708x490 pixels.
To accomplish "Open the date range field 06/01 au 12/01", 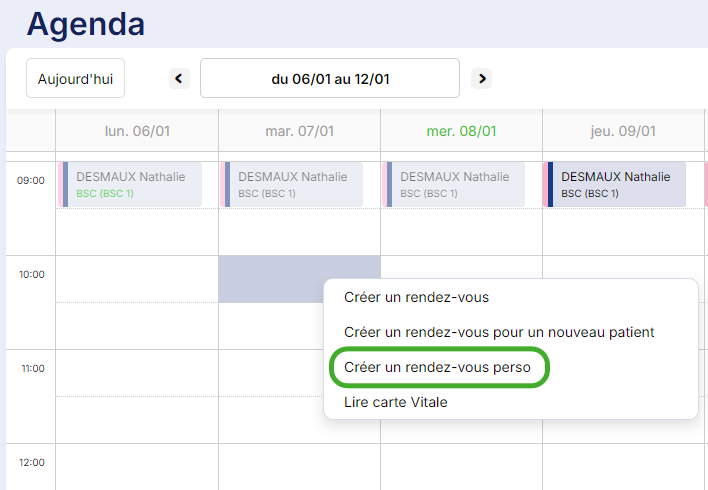I will click(329, 78).
